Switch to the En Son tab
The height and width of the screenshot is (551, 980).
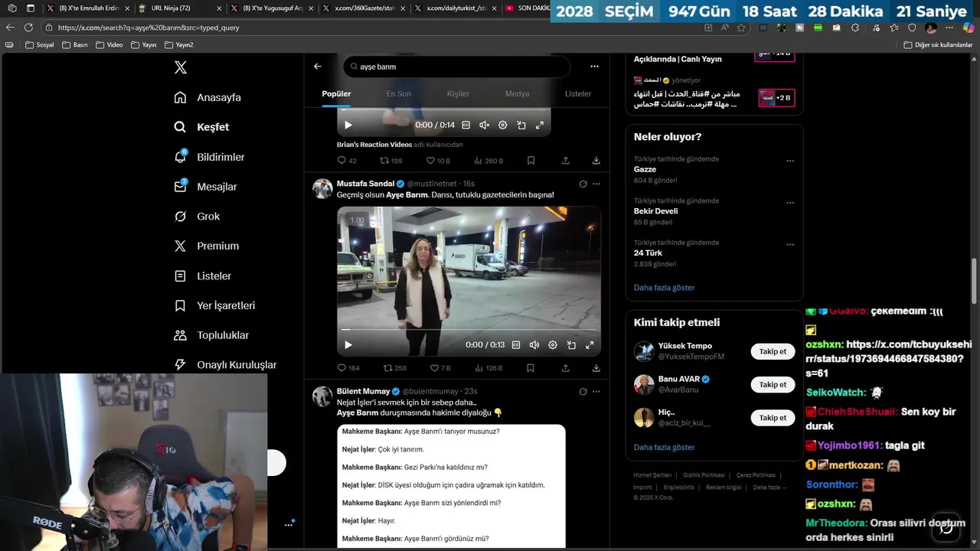(x=399, y=93)
